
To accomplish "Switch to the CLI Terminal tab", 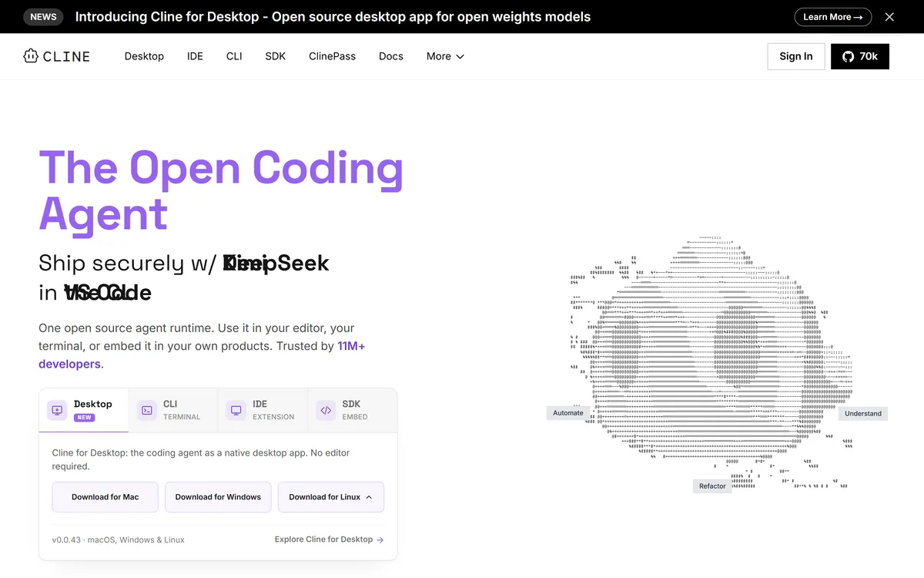I will pos(173,410).
